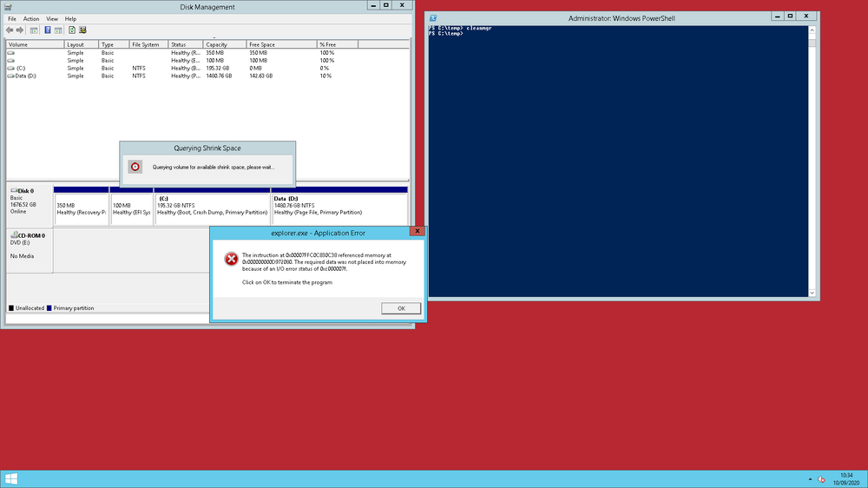Sort by the Layout column header
The width and height of the screenshot is (868, 488).
pos(82,44)
